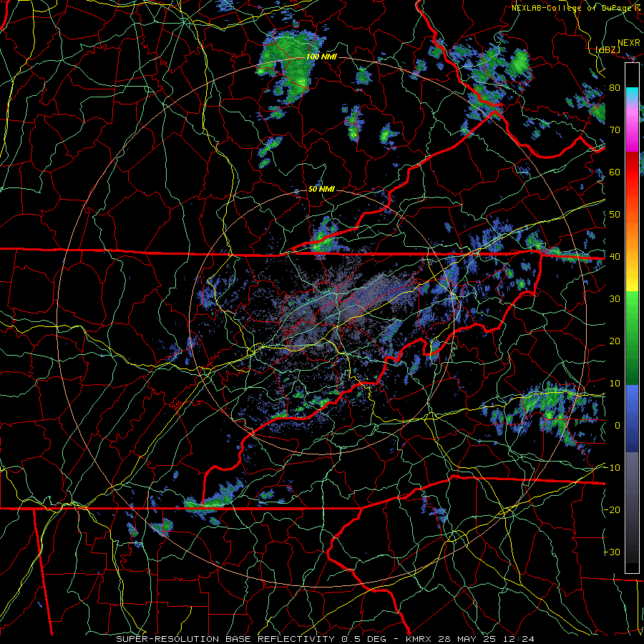Click the 20 value on dBZ scale

[615, 341]
